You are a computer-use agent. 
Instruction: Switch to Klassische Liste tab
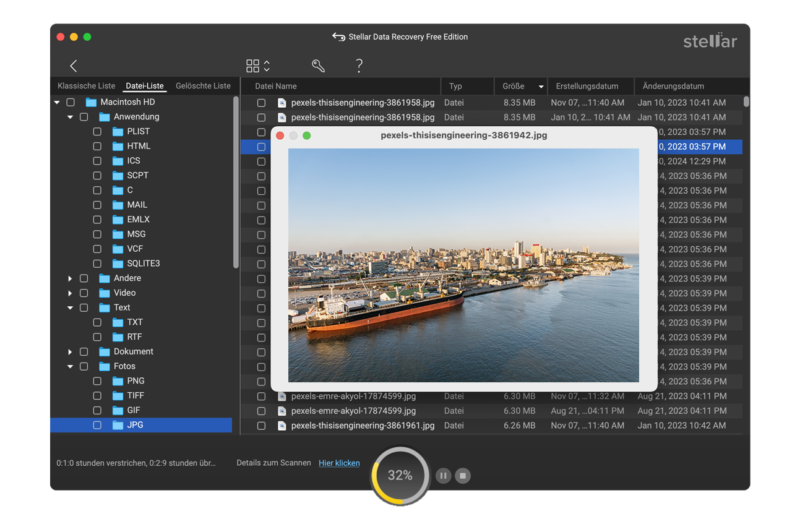[86, 86]
